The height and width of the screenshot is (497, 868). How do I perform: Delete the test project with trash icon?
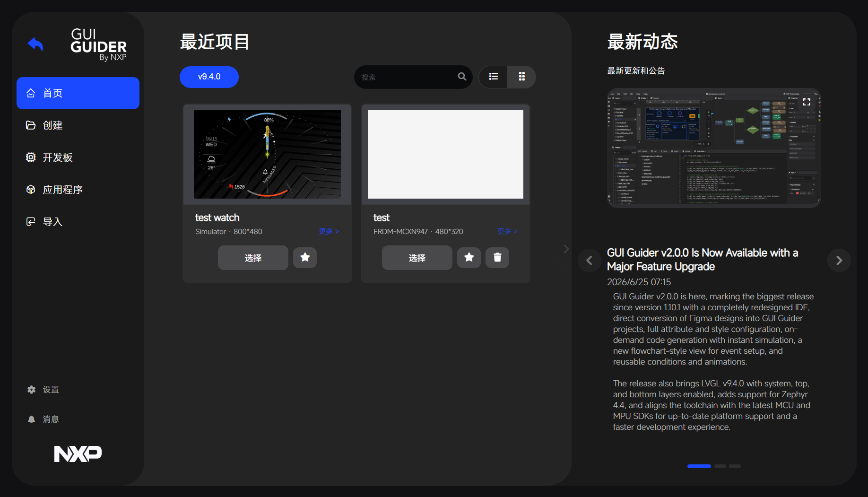coord(497,257)
